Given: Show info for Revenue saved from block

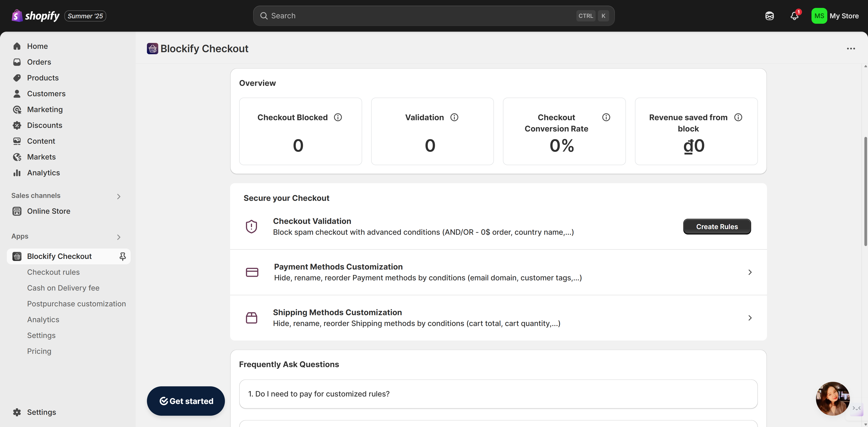Looking at the screenshot, I should click(x=738, y=117).
